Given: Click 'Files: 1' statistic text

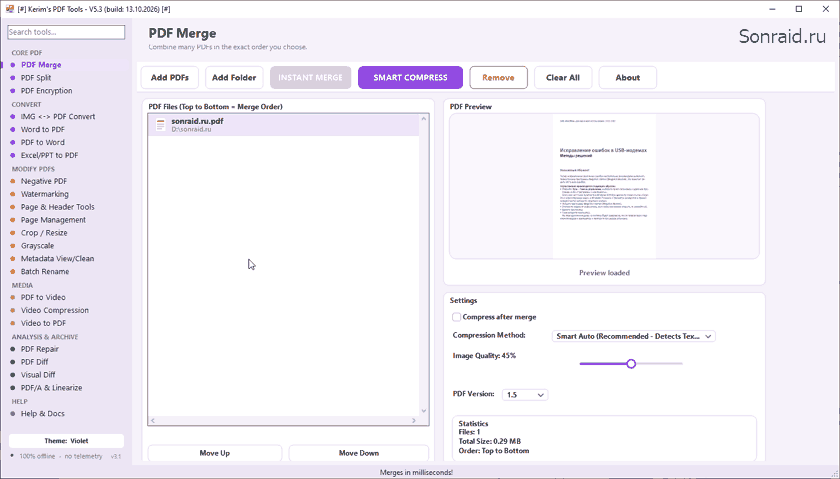Looking at the screenshot, I should tap(469, 432).
